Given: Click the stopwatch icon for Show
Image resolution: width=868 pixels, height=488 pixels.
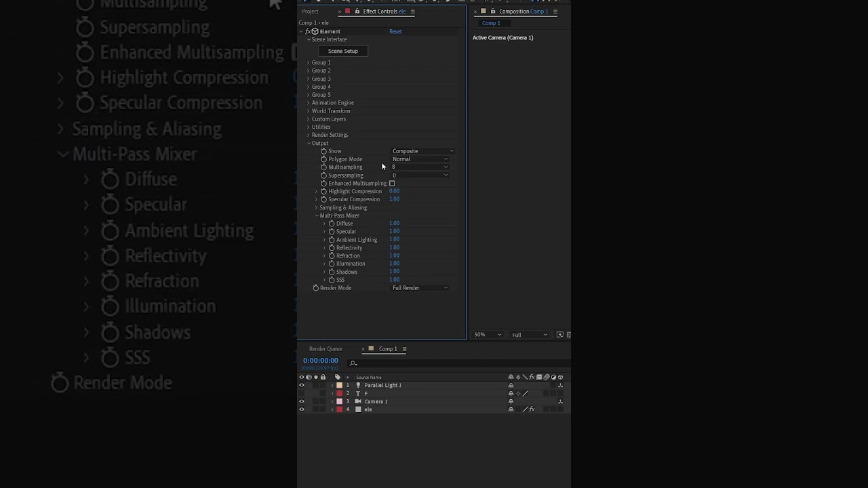Looking at the screenshot, I should pos(323,151).
